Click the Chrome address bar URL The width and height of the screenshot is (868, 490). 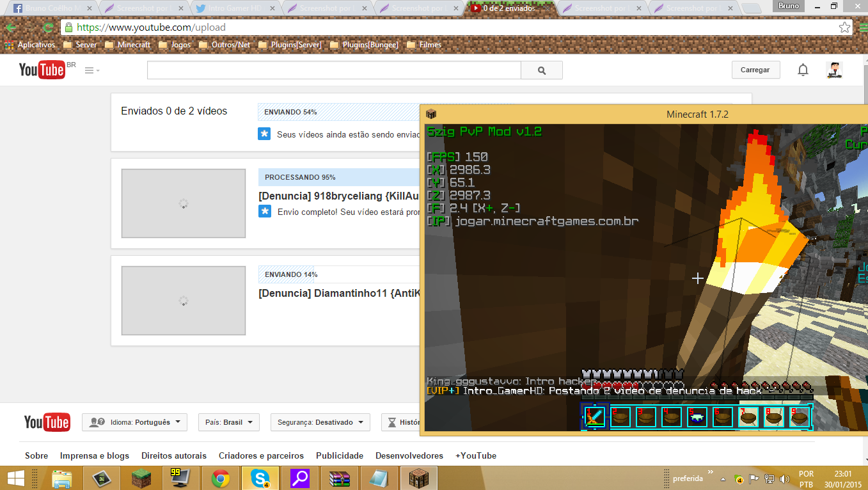tap(151, 28)
